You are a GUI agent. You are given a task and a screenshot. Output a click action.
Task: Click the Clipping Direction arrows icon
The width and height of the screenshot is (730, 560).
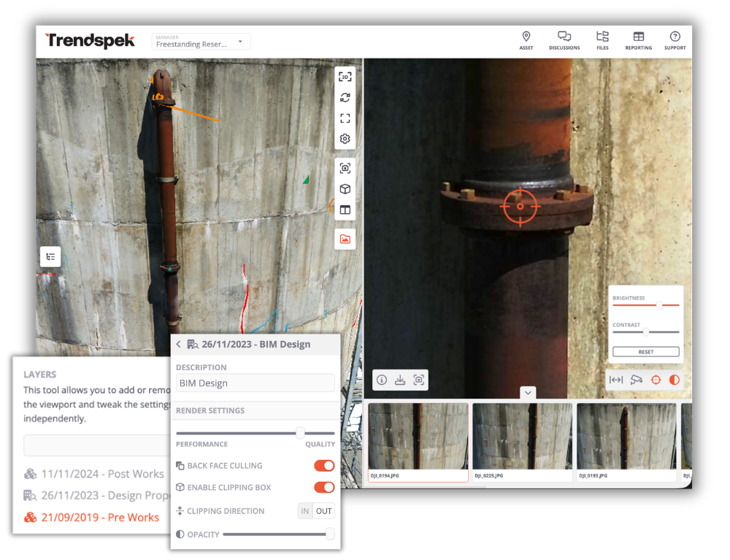[180, 510]
